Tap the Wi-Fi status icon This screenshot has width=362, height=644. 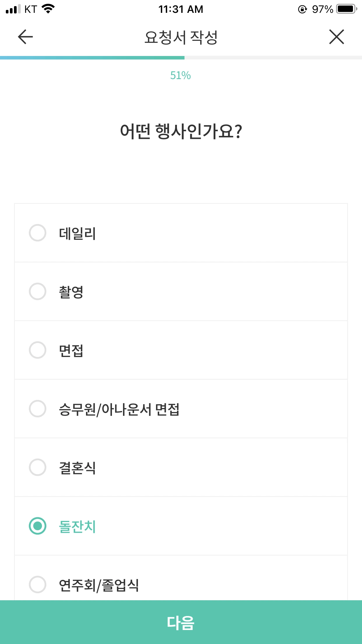(x=48, y=9)
